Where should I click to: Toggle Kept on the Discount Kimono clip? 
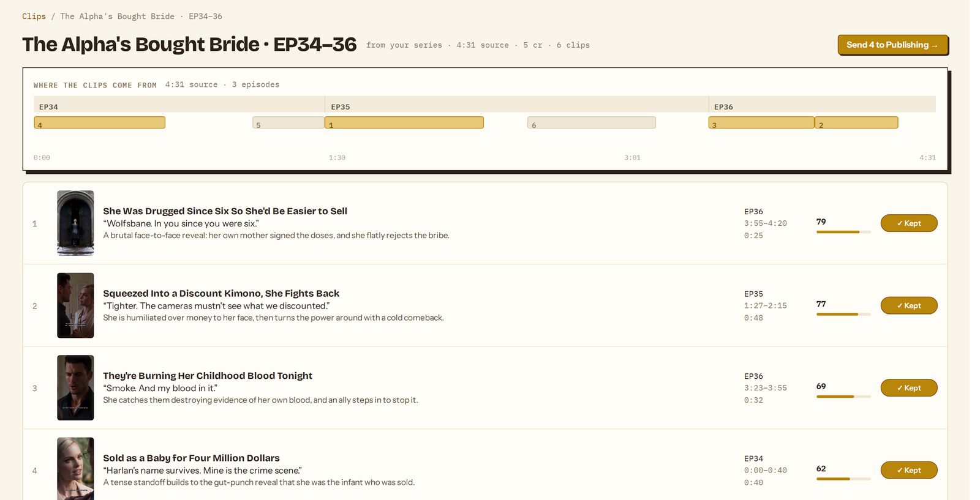pyautogui.click(x=909, y=305)
